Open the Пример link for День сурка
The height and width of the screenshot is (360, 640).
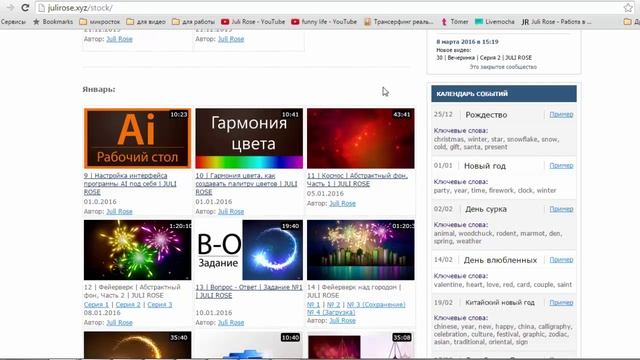[x=561, y=209]
